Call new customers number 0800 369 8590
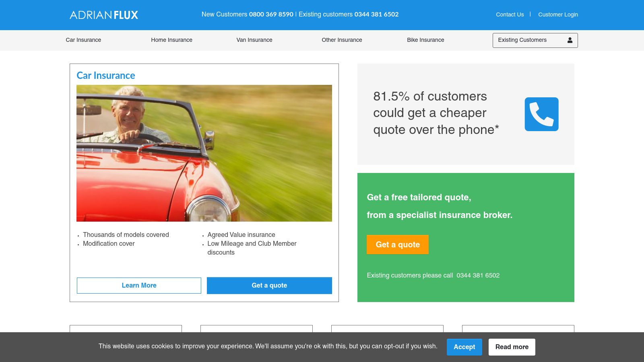Screen dimensions: 644x362 [271, 14]
